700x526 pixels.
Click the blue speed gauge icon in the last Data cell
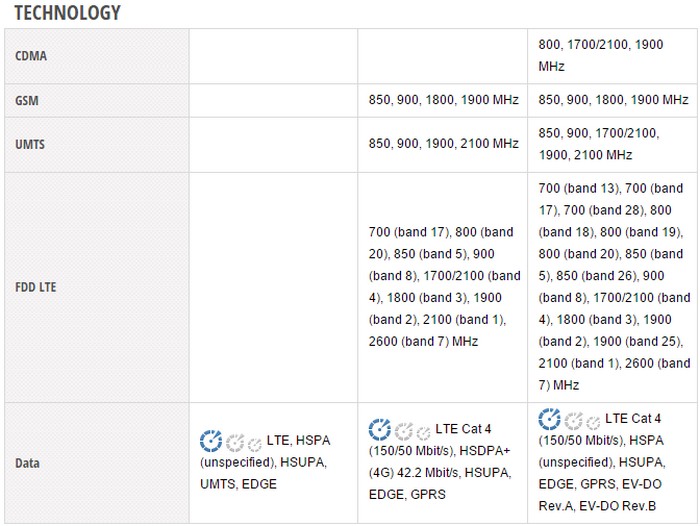click(x=550, y=418)
